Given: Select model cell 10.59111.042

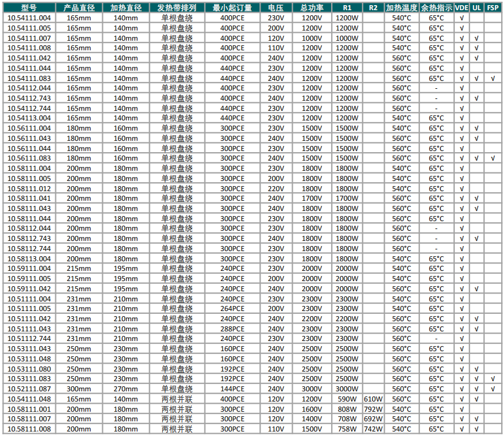Looking at the screenshot, I should pyautogui.click(x=29, y=288).
